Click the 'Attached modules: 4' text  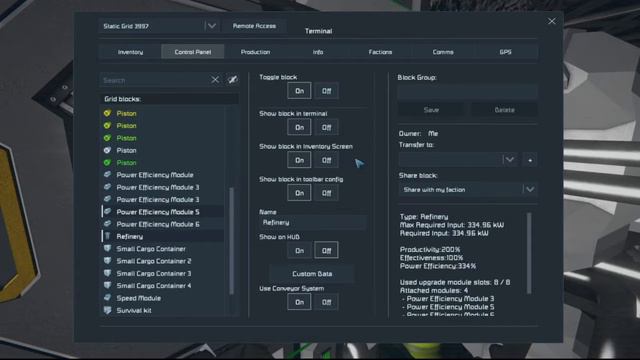[434, 290]
